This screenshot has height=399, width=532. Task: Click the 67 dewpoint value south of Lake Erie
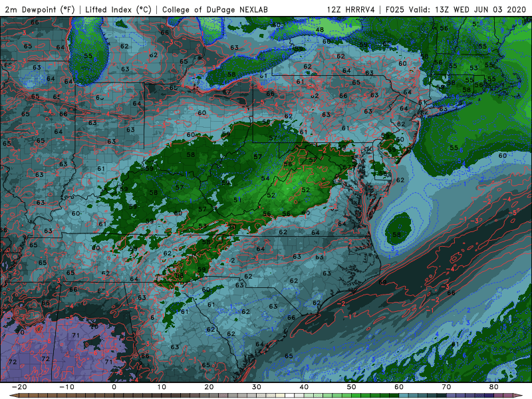coord(227,92)
